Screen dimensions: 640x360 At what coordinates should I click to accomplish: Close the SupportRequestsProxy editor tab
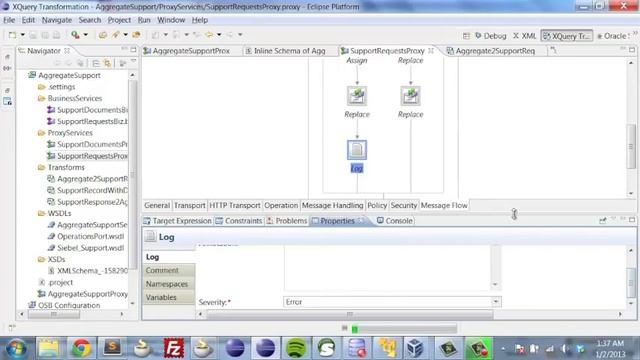(x=431, y=51)
